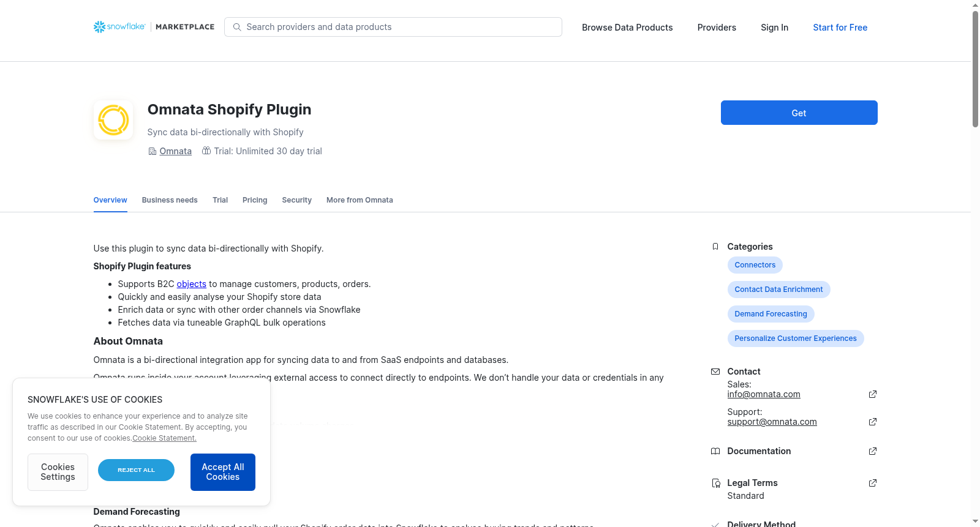Open Cookies Settings
Image resolution: width=980 pixels, height=527 pixels.
pos(58,472)
